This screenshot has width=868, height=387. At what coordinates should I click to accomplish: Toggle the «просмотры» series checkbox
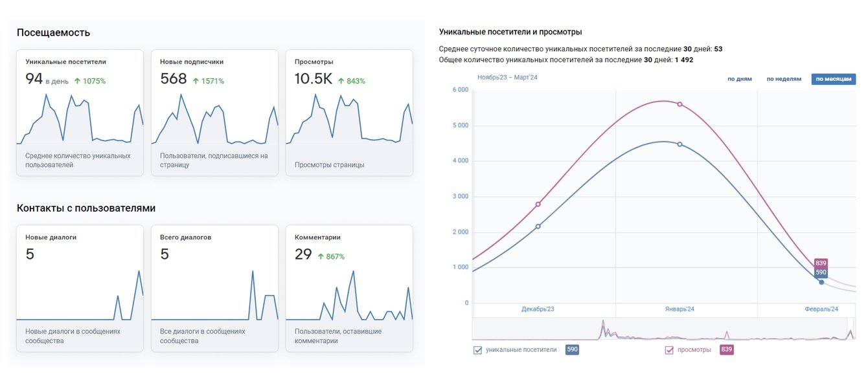[x=669, y=350]
